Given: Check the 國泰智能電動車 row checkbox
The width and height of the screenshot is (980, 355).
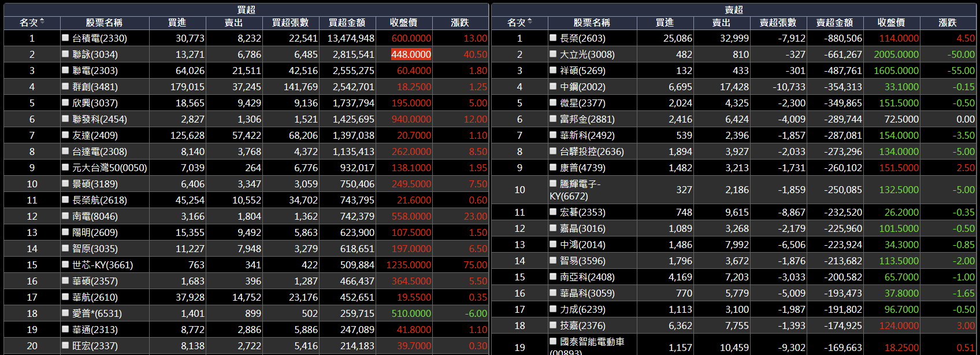Looking at the screenshot, I should pyautogui.click(x=553, y=341).
